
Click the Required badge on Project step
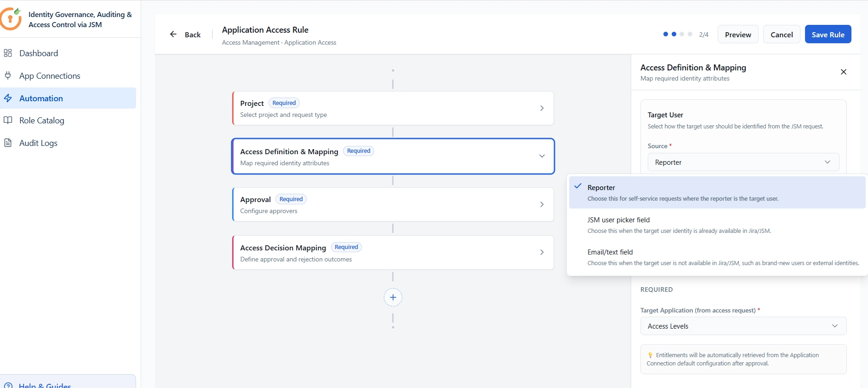pos(284,103)
